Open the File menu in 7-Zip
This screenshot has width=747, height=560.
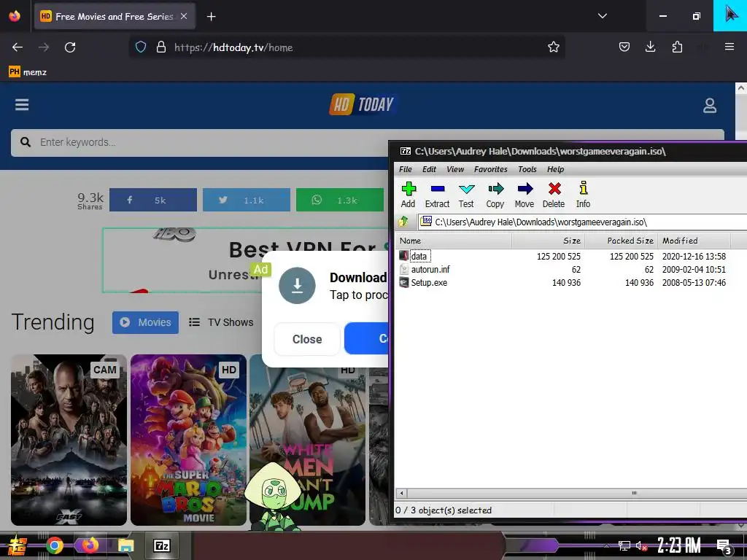(406, 169)
